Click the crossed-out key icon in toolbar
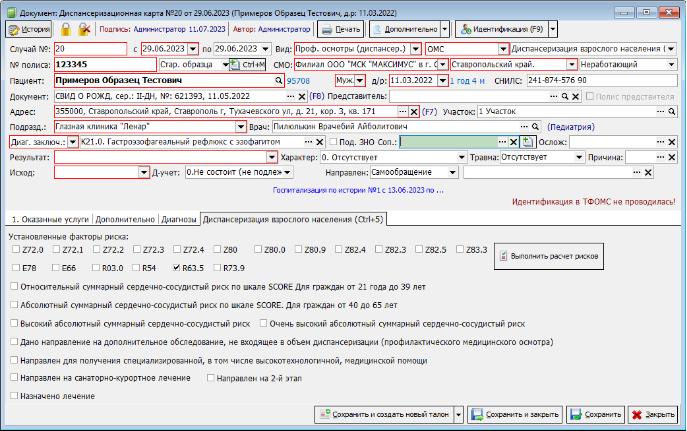687x431 pixels. (x=84, y=29)
